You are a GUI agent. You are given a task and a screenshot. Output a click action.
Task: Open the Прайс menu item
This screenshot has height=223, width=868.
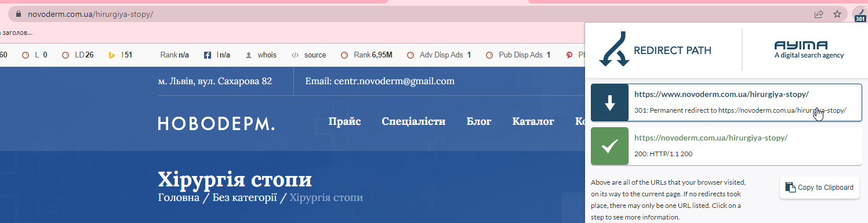(344, 121)
